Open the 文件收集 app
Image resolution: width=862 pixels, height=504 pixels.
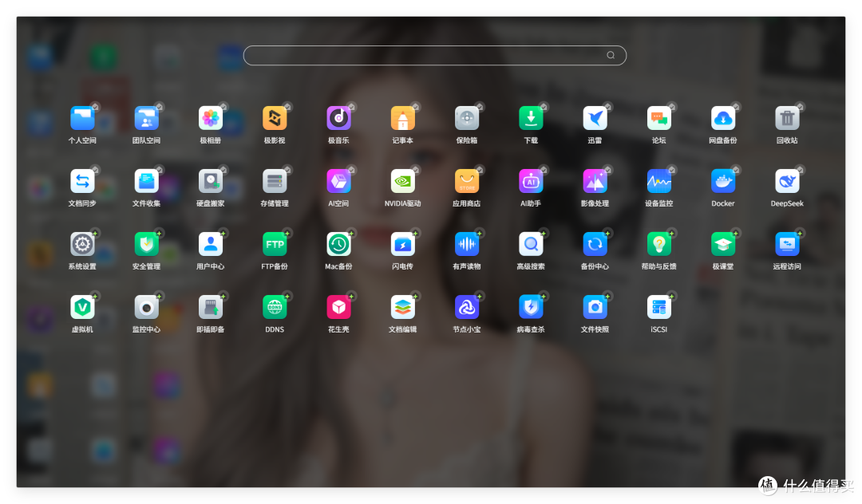(146, 181)
